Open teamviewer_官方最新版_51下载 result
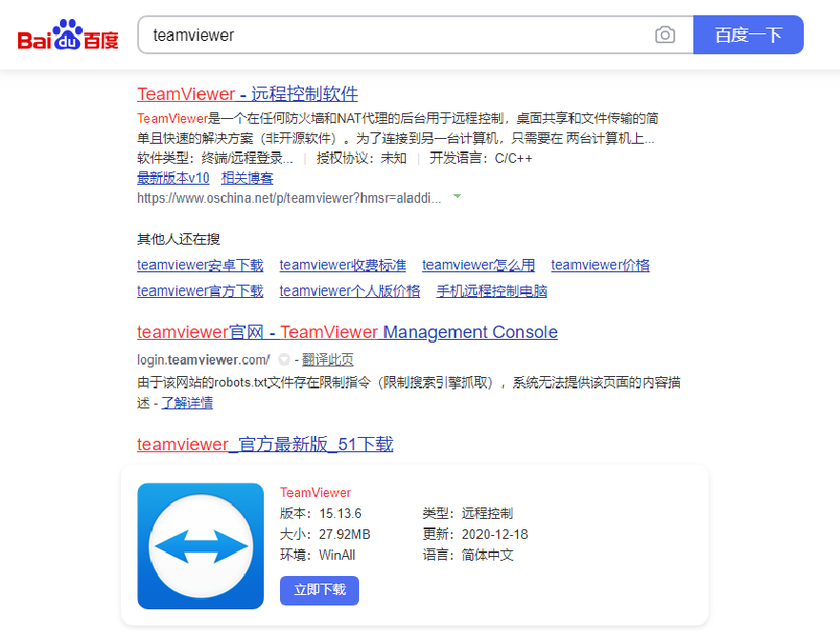The image size is (840, 635). point(265,445)
